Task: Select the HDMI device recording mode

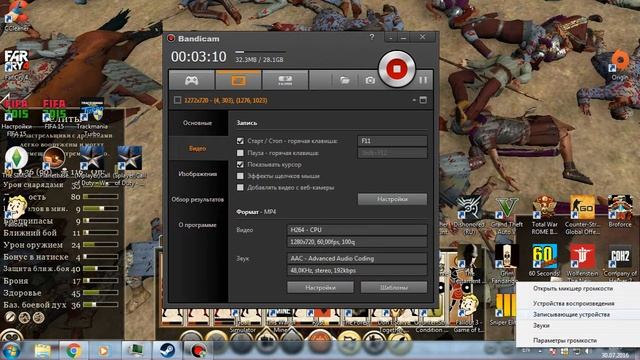Action: click(x=285, y=80)
